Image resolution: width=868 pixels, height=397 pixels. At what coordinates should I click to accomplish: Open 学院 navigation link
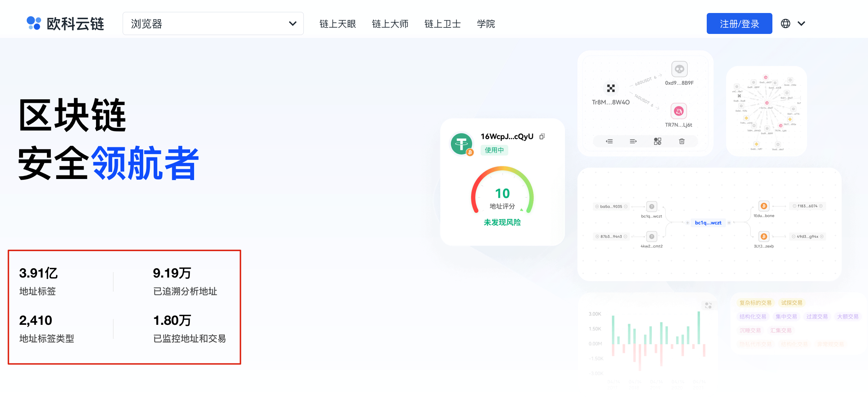click(x=486, y=24)
